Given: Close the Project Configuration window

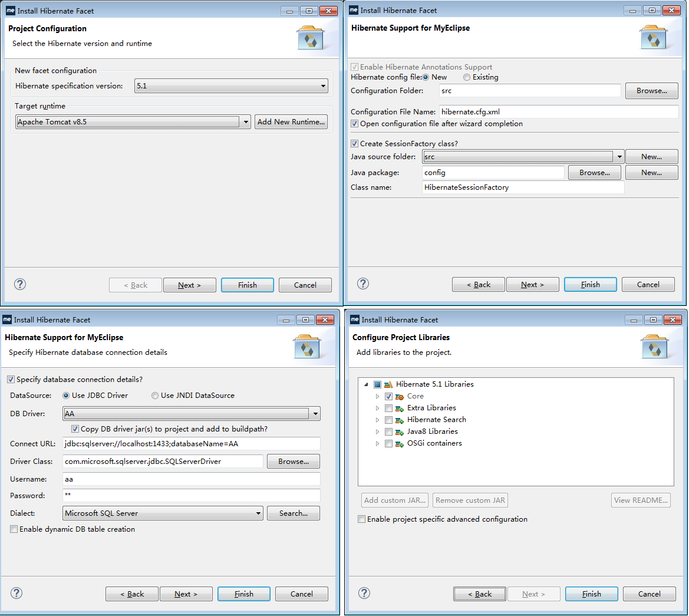Looking at the screenshot, I should (x=328, y=11).
